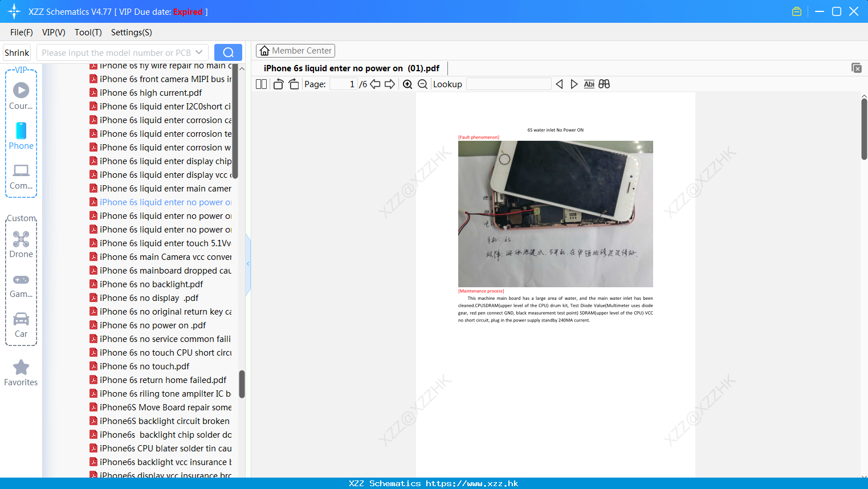Open iPhone6S backlight circuit broken file
Viewport: 868px width, 489px height.
coord(160,421)
